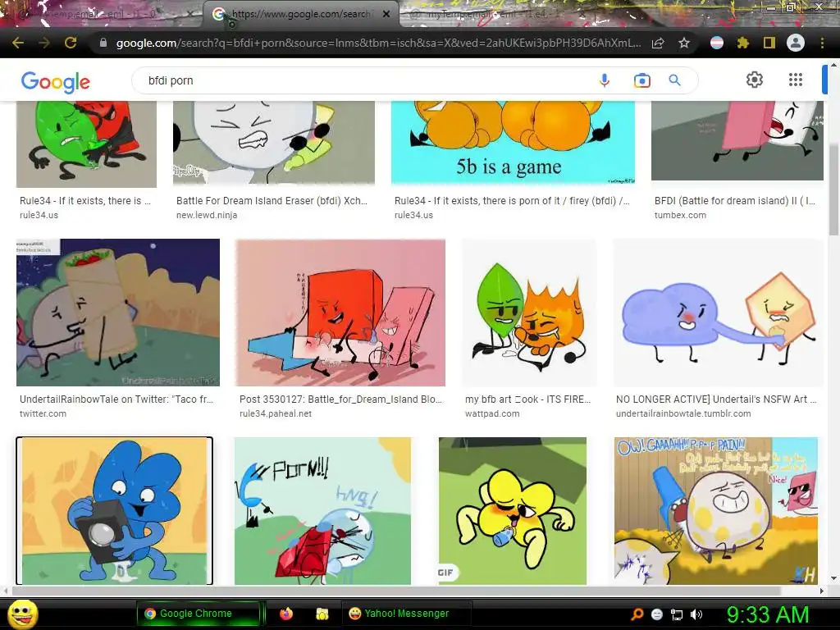This screenshot has width=840, height=630.
Task: Open the new.lewd.ninja source link
Action: (x=207, y=215)
